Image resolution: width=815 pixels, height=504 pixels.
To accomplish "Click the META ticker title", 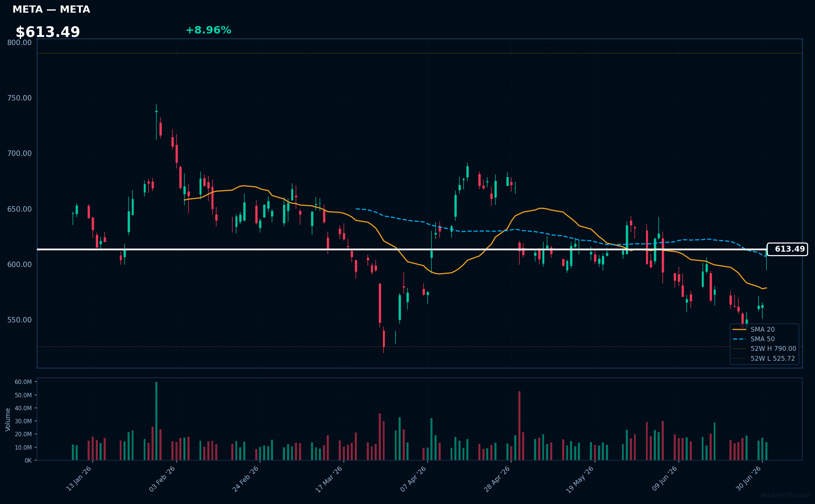I will click(51, 10).
